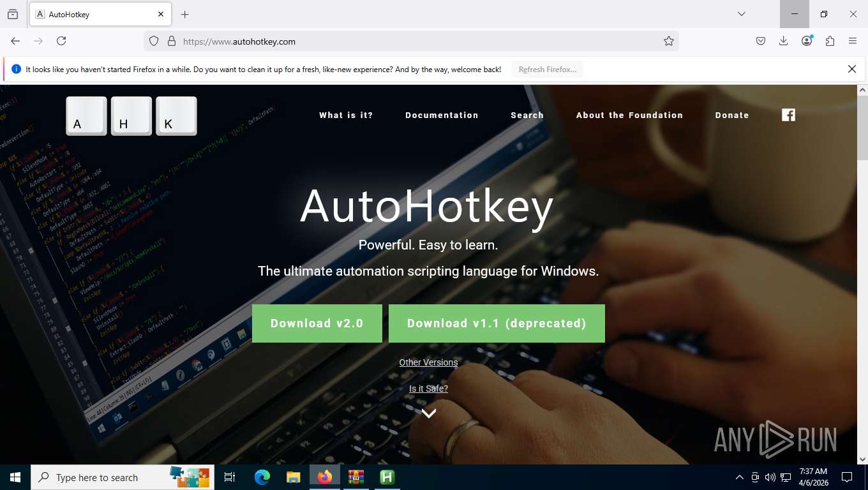Image resolution: width=868 pixels, height=490 pixels.
Task: Switch to Firefox taskbar icon
Action: (325, 477)
